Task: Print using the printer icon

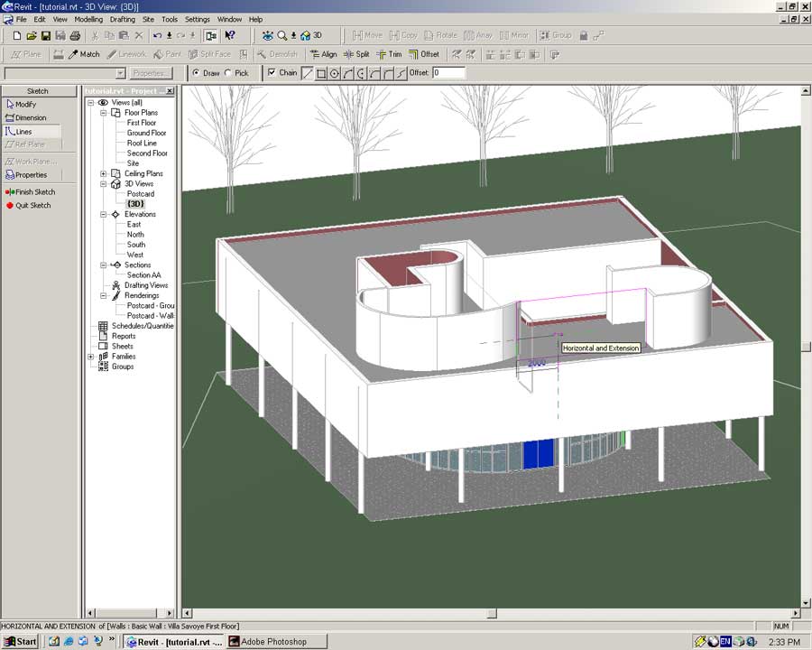Action: tap(75, 36)
